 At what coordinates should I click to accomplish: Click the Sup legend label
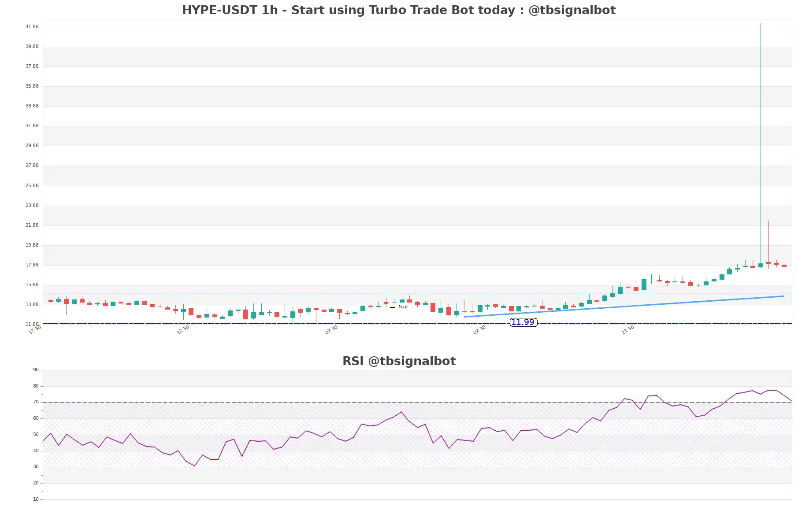pyautogui.click(x=403, y=307)
